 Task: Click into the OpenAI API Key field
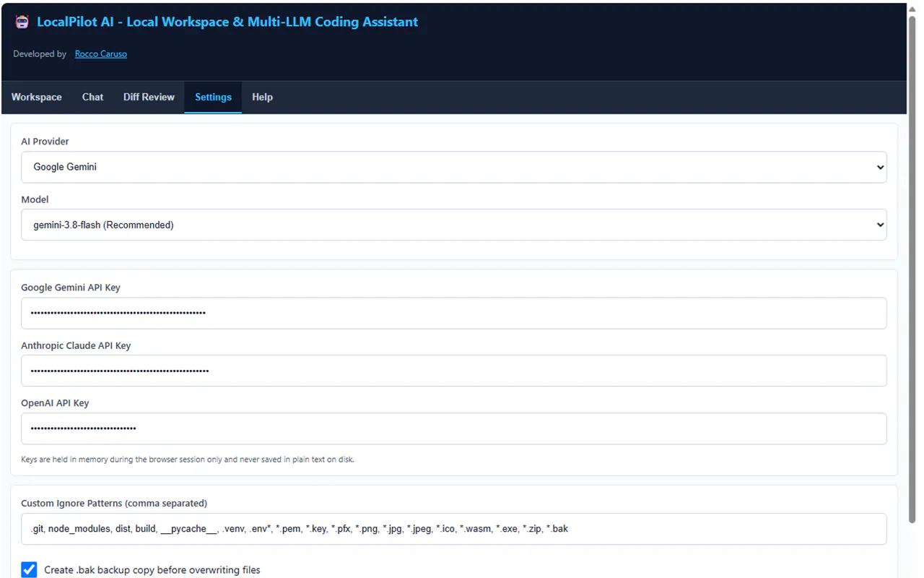point(454,428)
